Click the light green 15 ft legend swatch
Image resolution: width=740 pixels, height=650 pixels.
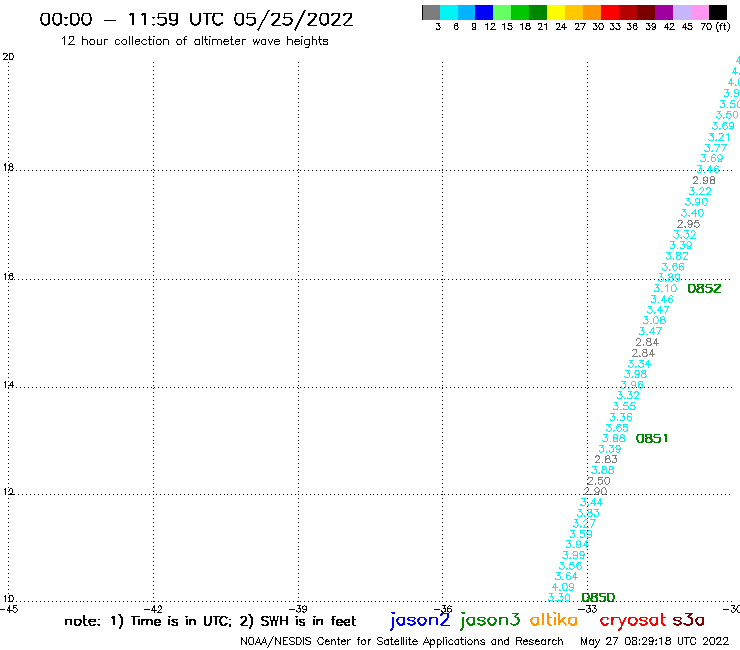coord(503,12)
